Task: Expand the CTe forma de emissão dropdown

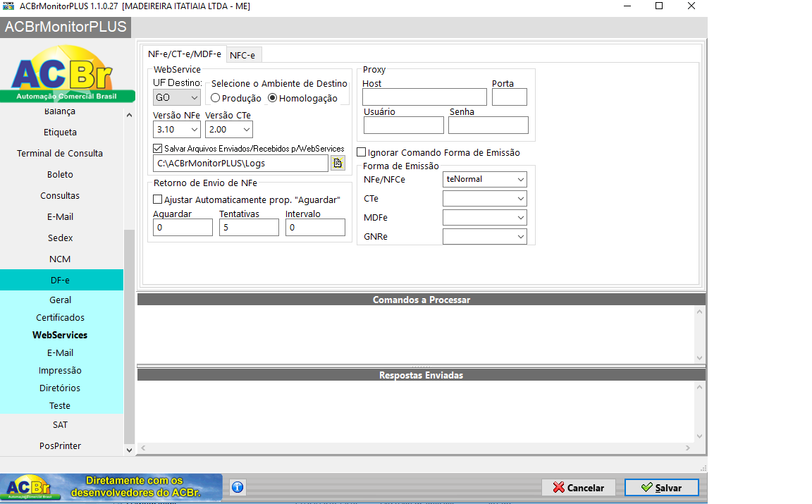Action: (x=485, y=198)
